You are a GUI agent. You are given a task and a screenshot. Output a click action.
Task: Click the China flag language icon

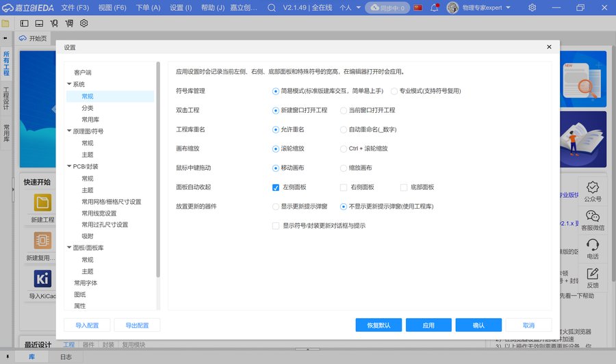pyautogui.click(x=418, y=8)
